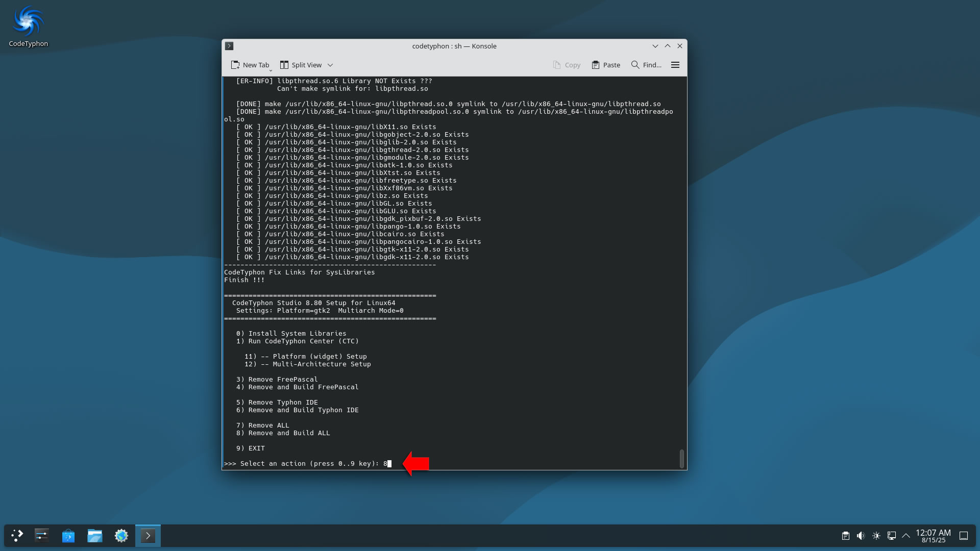Click '1) Run CodeTyphon Center (CTC)' text
This screenshot has width=980, height=551.
click(298, 341)
